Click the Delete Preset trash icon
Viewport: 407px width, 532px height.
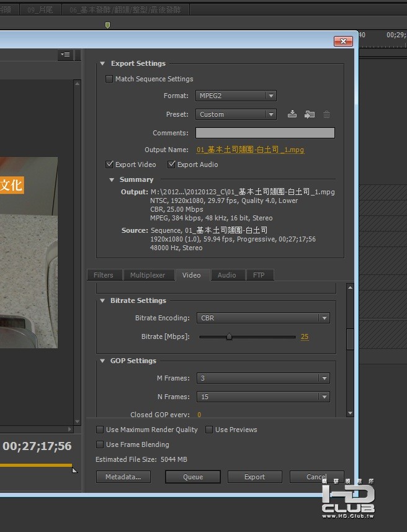coord(326,114)
